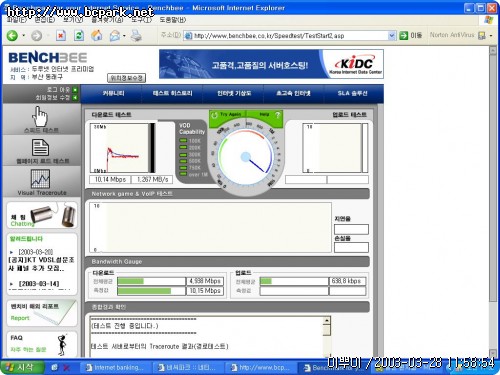Screen dimensions: 500x375
Task: Click the green Back arrow button
Action: (x=12, y=35)
